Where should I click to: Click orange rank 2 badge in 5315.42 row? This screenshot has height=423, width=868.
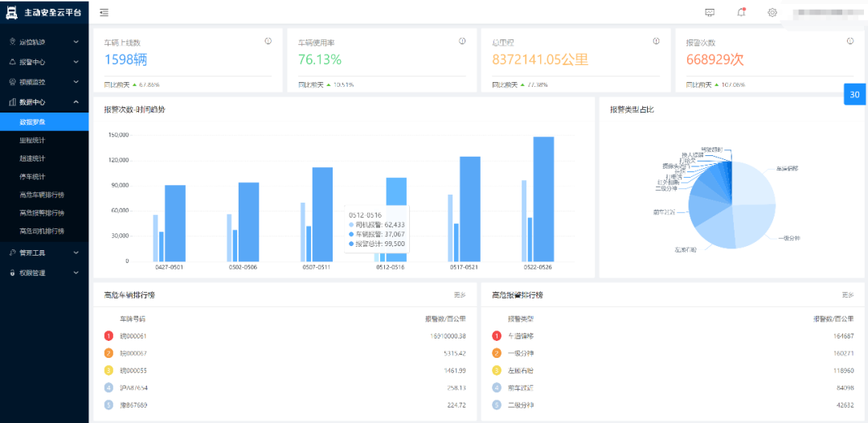pos(109,353)
